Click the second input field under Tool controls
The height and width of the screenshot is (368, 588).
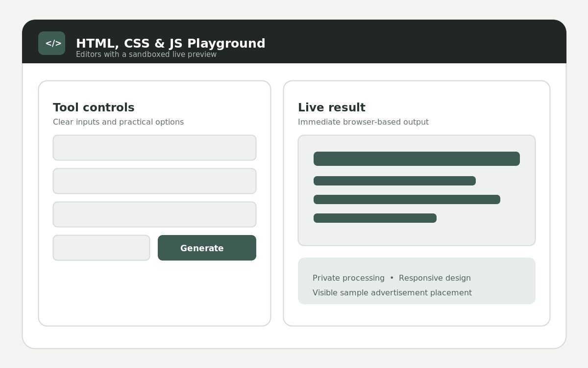(154, 181)
